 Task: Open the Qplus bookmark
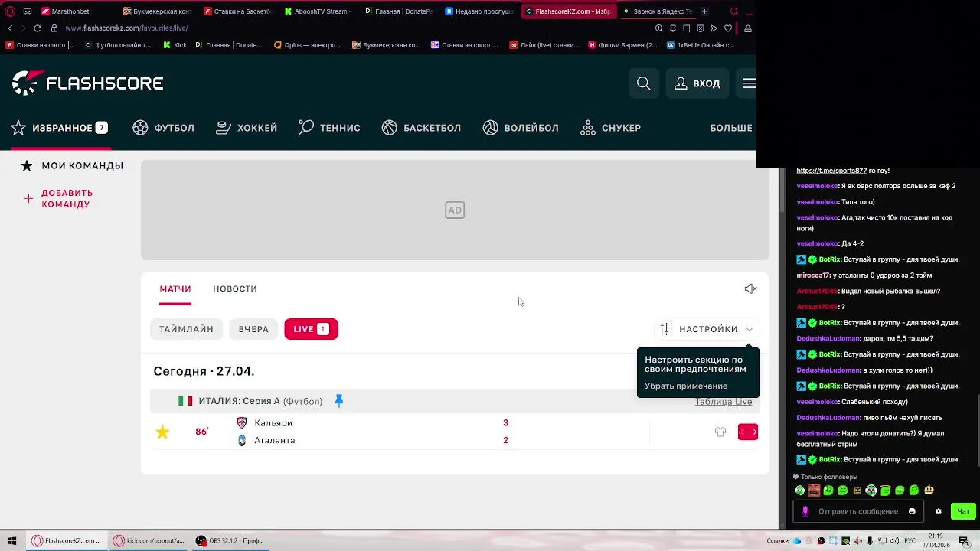[x=307, y=45]
